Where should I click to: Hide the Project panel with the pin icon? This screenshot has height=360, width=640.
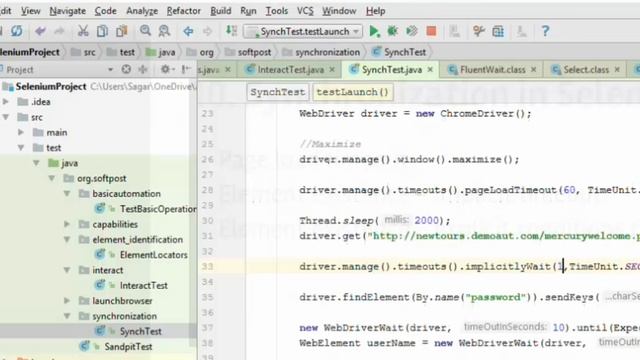[186, 69]
